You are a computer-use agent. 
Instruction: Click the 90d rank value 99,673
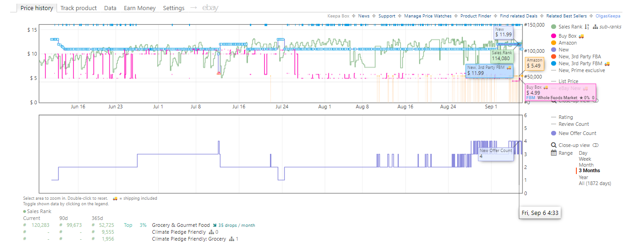(x=74, y=225)
